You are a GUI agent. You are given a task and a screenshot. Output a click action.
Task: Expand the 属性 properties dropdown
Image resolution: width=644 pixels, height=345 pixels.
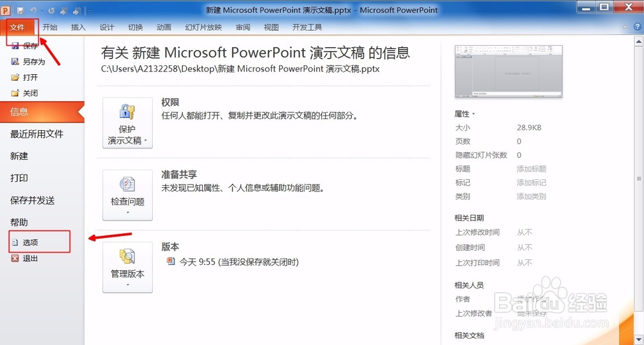(464, 114)
